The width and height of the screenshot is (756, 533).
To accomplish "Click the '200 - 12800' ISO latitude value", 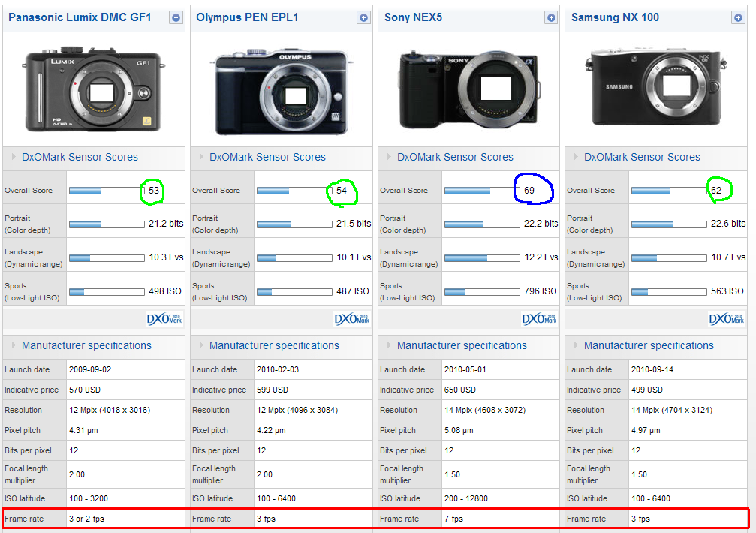I will click(x=466, y=498).
